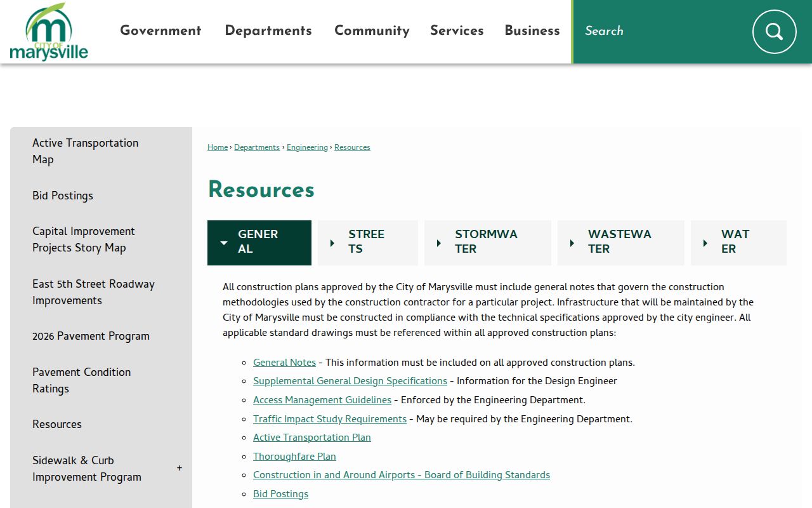Open Traffic Impact Study Requirements link
The image size is (812, 508).
click(x=330, y=419)
